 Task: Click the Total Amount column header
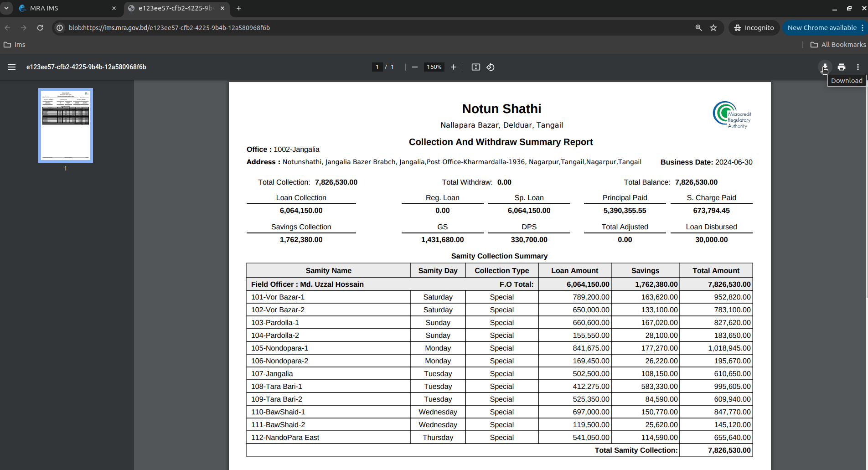click(x=716, y=270)
